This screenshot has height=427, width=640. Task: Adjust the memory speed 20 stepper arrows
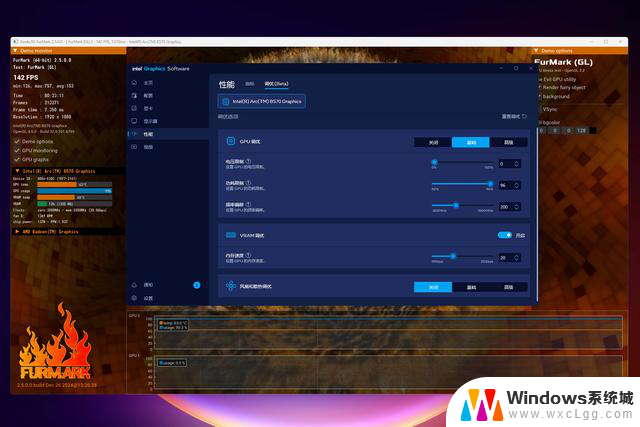516,258
